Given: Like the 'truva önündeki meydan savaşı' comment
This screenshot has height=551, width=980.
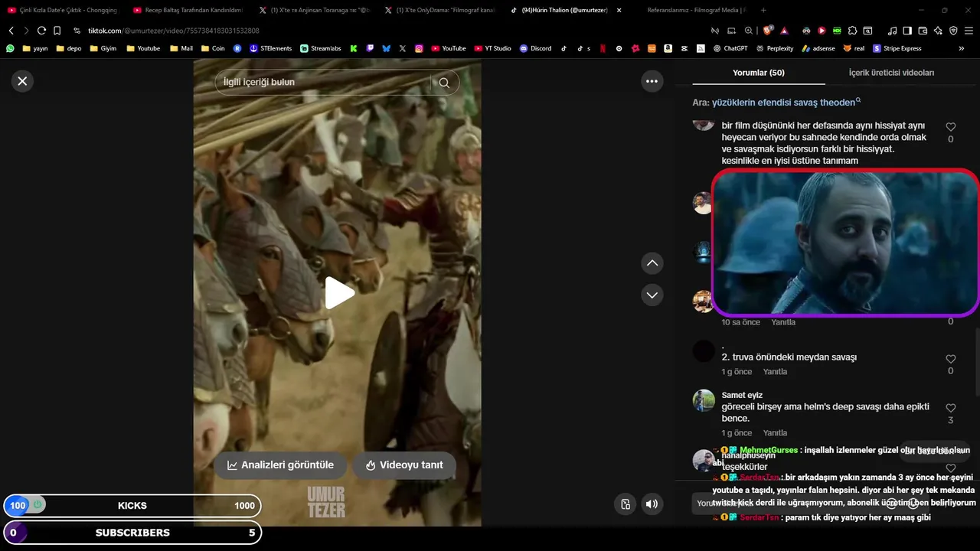Looking at the screenshot, I should tap(950, 359).
